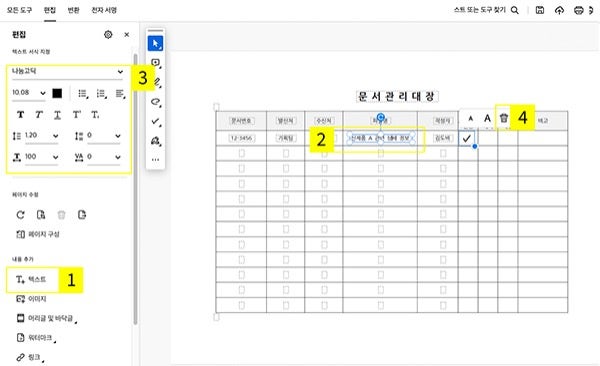
Task: Click the search magnifier icon
Action: point(515,10)
